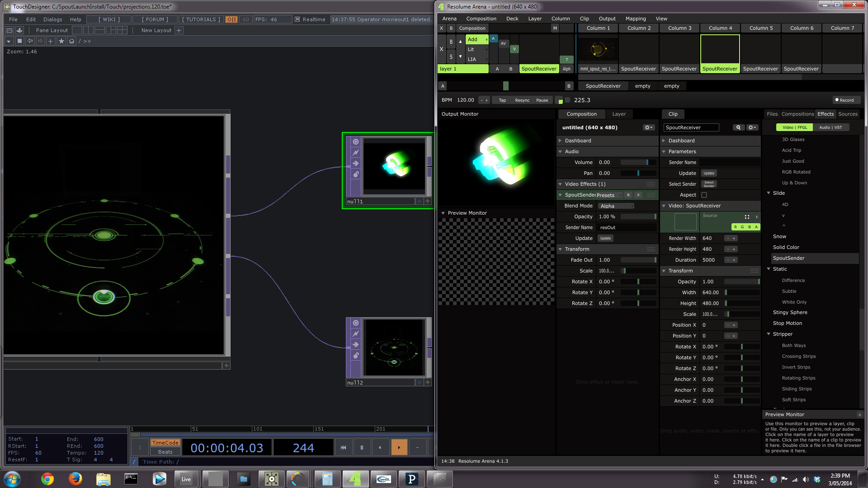Open the calculator from the taskbar

point(327,479)
